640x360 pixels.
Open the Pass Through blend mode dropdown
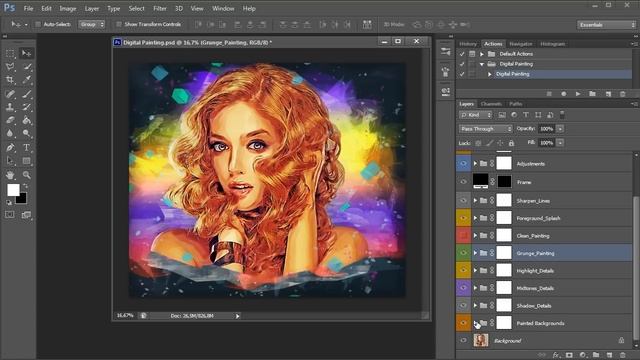(486, 129)
